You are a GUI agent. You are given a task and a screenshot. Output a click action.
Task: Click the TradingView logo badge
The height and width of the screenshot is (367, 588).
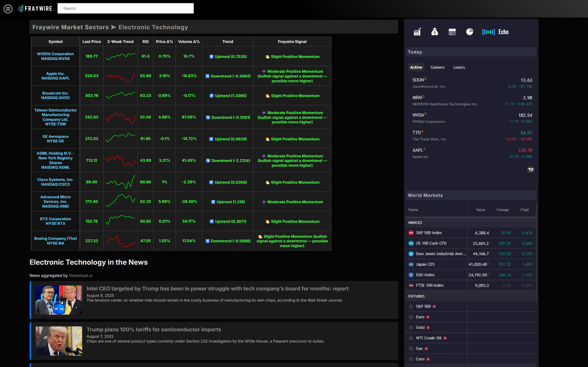pyautogui.click(x=531, y=169)
